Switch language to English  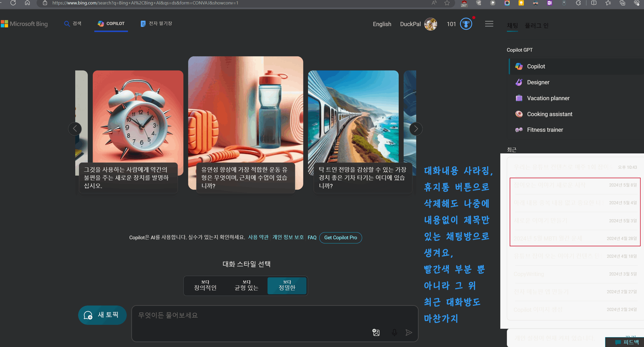coord(382,24)
